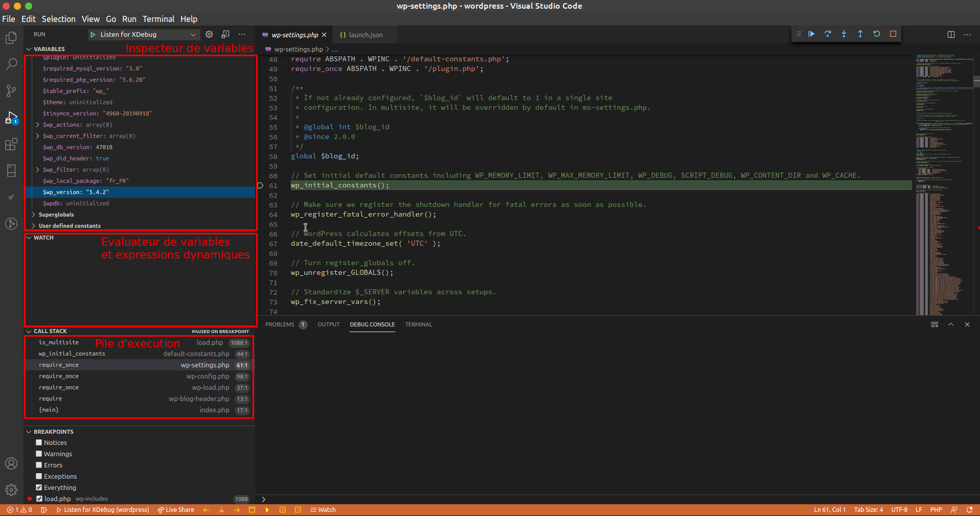Close the wp-settings.php tab
The image size is (980, 516).
[x=324, y=35]
